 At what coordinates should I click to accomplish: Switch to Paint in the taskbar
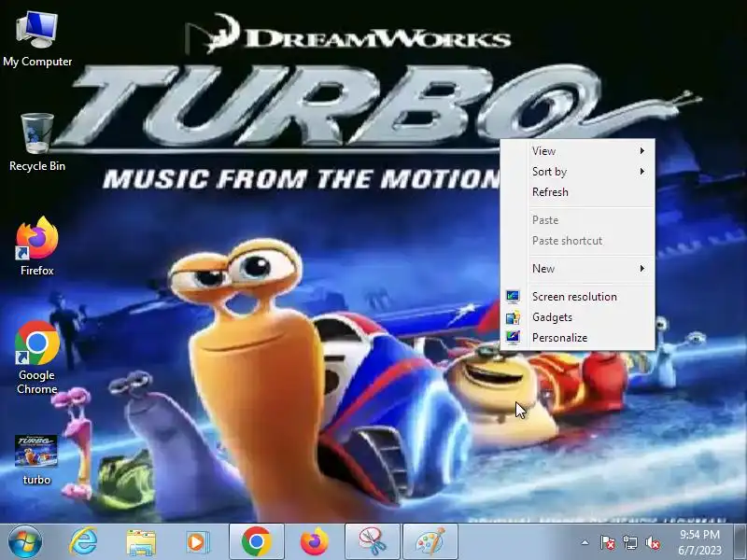coord(430,542)
